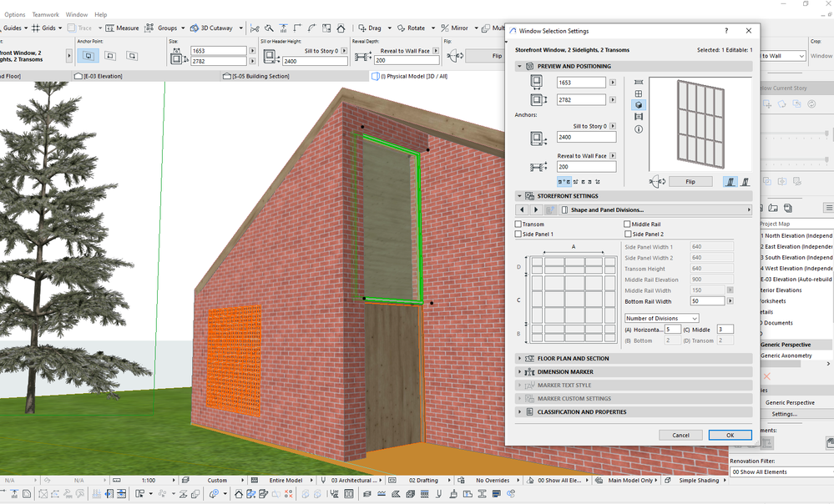The image size is (834, 504).
Task: Click OK in Window Selection Settings
Action: 730,435
